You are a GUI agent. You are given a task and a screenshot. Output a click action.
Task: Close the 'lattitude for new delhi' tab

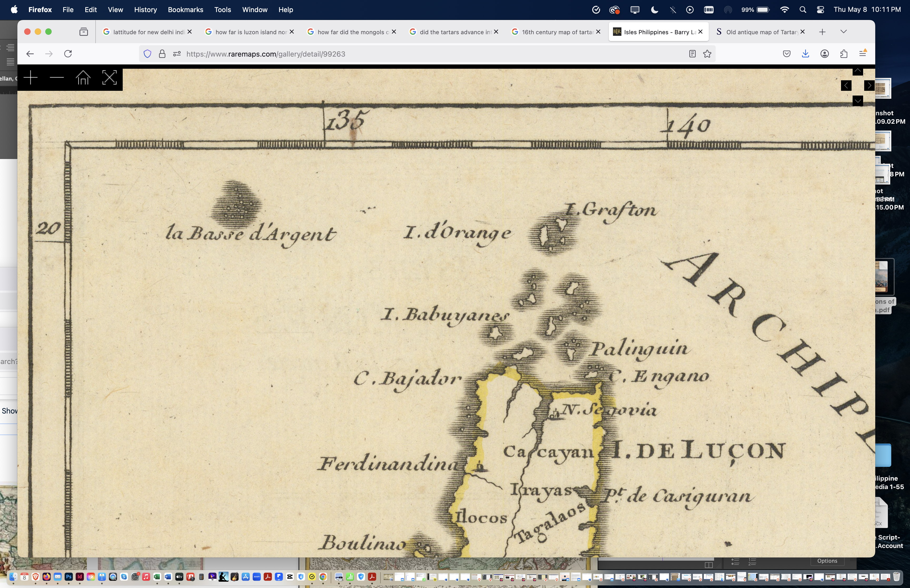[x=189, y=32]
